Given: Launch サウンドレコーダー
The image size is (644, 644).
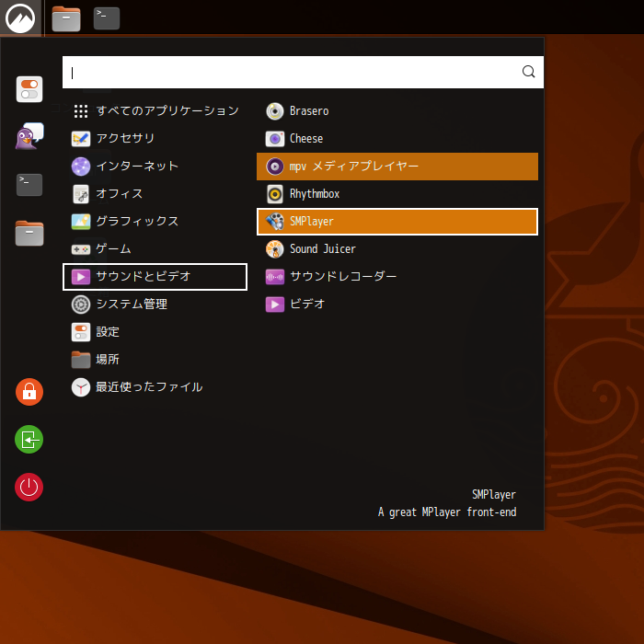Looking at the screenshot, I should coord(397,276).
